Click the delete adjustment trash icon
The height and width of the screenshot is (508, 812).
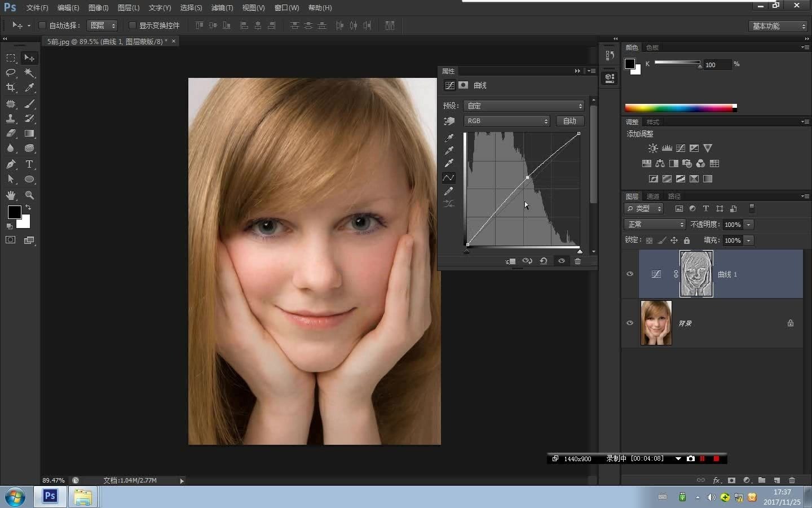577,261
